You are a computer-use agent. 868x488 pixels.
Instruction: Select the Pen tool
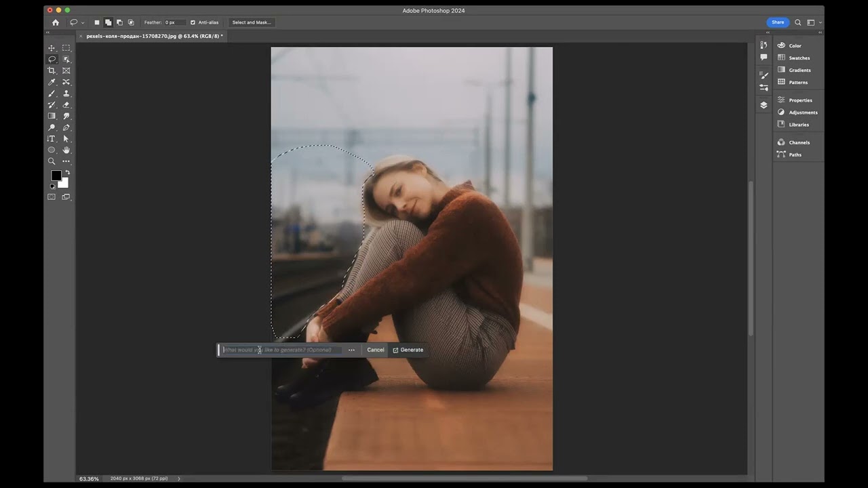pyautogui.click(x=66, y=127)
